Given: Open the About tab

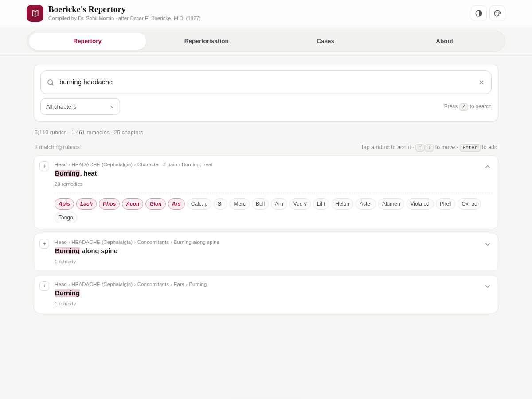Looking at the screenshot, I should [x=445, y=41].
